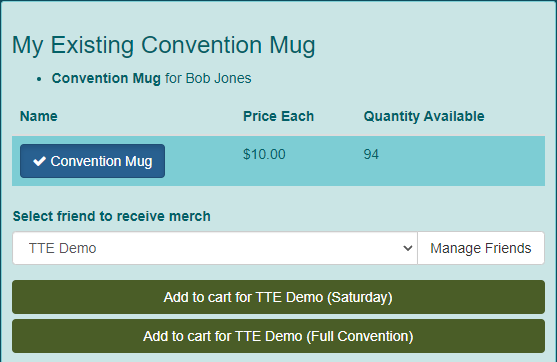Add to cart for TTE Demo (Full Convention)

click(x=278, y=336)
